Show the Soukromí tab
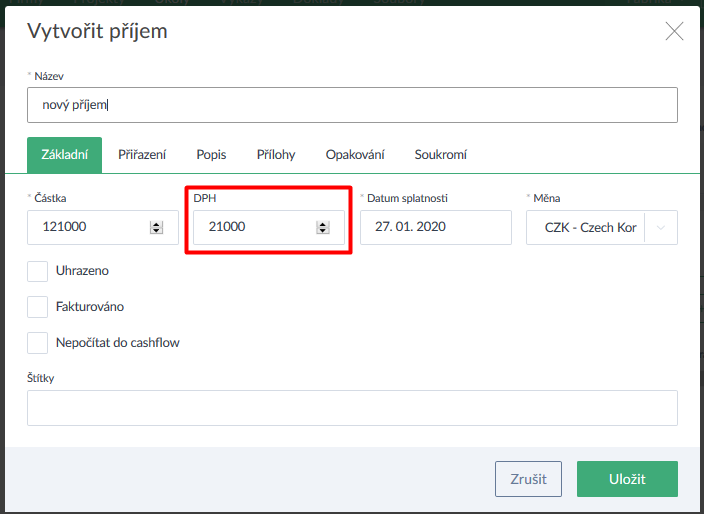Viewport: 704px width, 514px height. click(440, 155)
